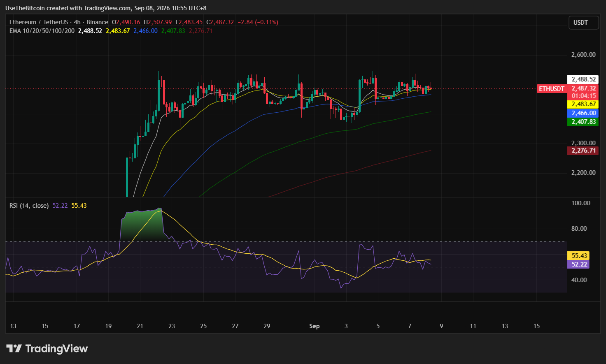
Task: Click the white 2,488.52 price axis tag
Action: click(x=583, y=79)
